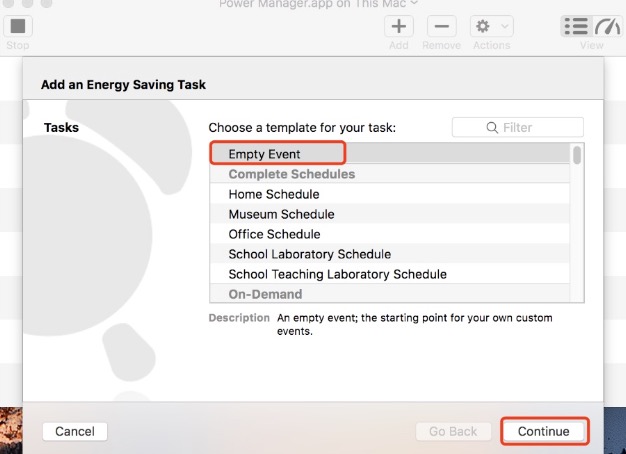Click the Remove minus icon
This screenshot has height=454, width=626.
(442, 27)
